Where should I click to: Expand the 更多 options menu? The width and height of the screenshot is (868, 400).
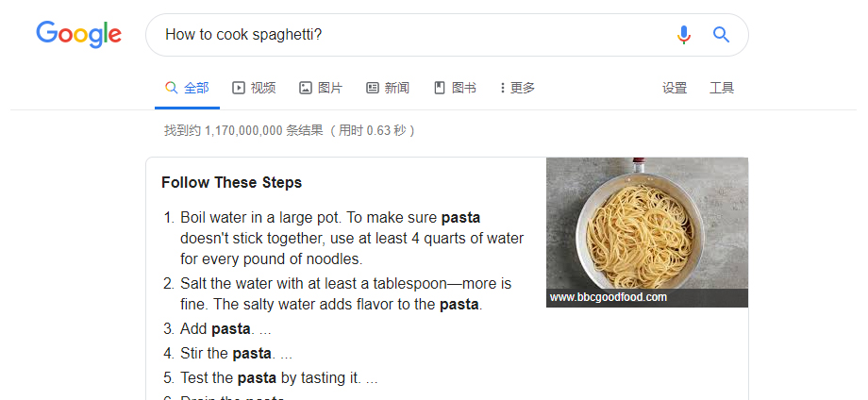(x=517, y=88)
